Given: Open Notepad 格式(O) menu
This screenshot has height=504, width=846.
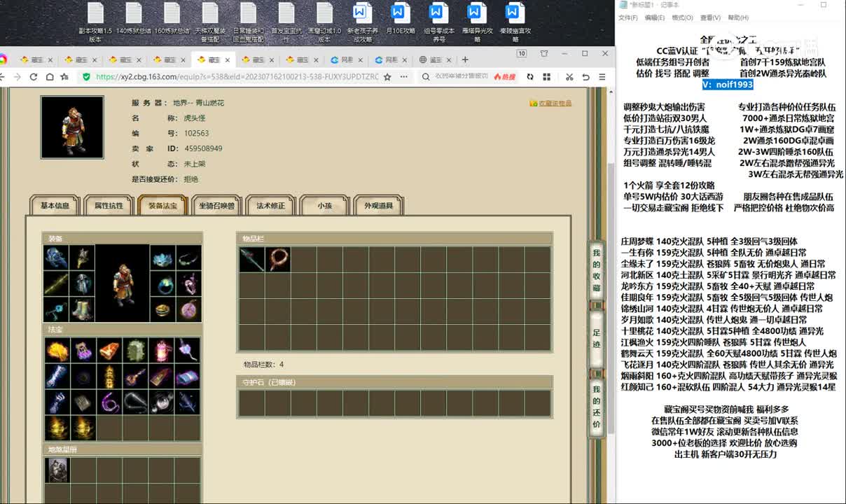Looking at the screenshot, I should click(682, 17).
